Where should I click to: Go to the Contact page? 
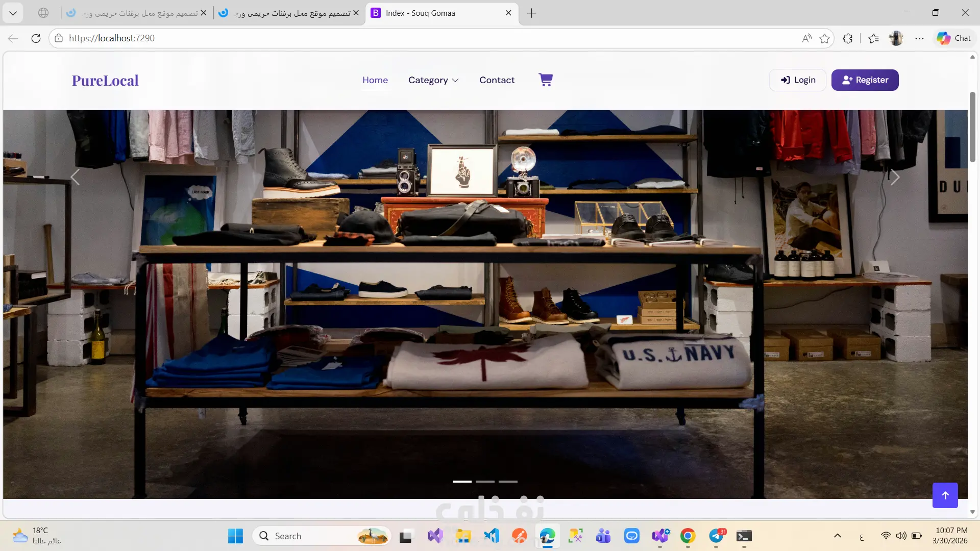[497, 80]
